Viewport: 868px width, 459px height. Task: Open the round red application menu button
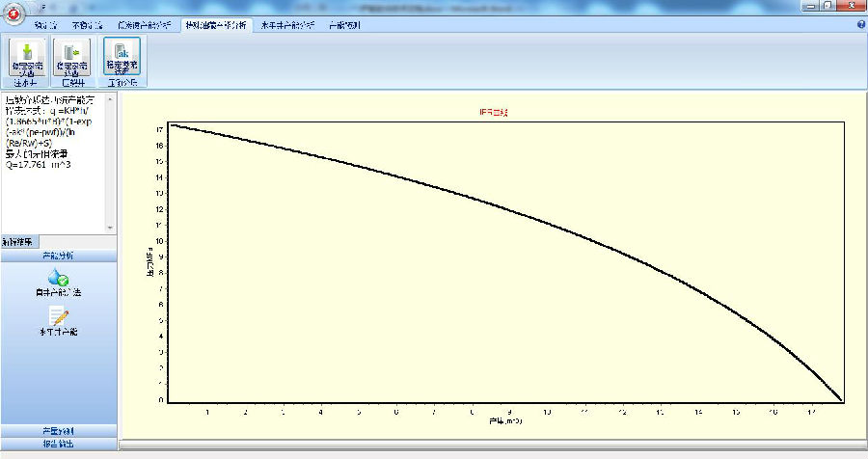[x=14, y=14]
